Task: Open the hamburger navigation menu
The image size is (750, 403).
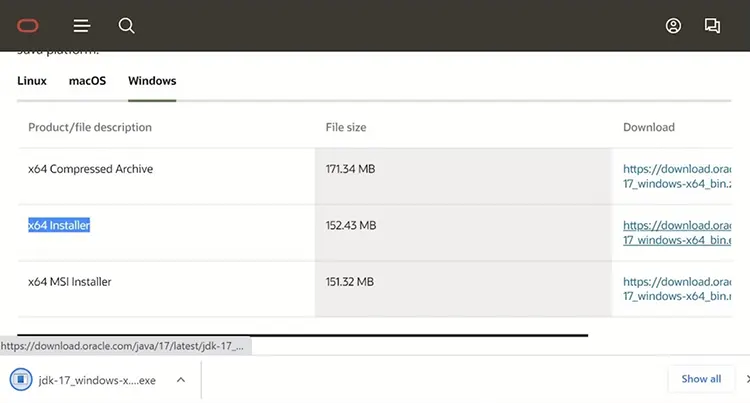Action: pos(82,26)
